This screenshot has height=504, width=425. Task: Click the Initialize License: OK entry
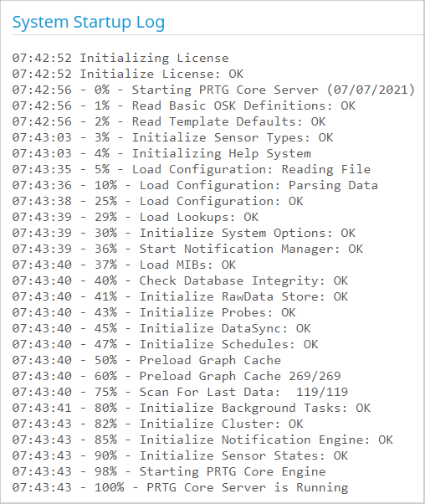coord(128,74)
